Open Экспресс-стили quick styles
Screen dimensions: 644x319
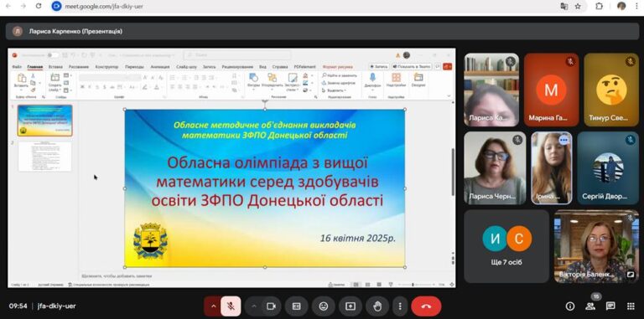click(x=293, y=82)
